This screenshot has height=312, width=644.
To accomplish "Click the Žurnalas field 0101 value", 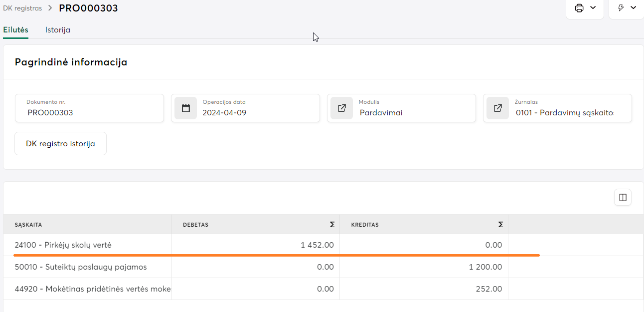I will click(565, 113).
